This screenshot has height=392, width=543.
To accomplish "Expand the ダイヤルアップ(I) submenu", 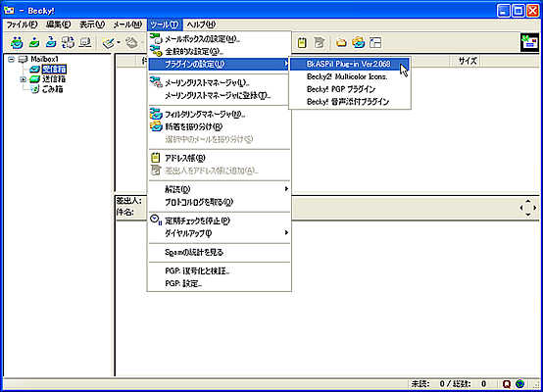I will point(219,232).
